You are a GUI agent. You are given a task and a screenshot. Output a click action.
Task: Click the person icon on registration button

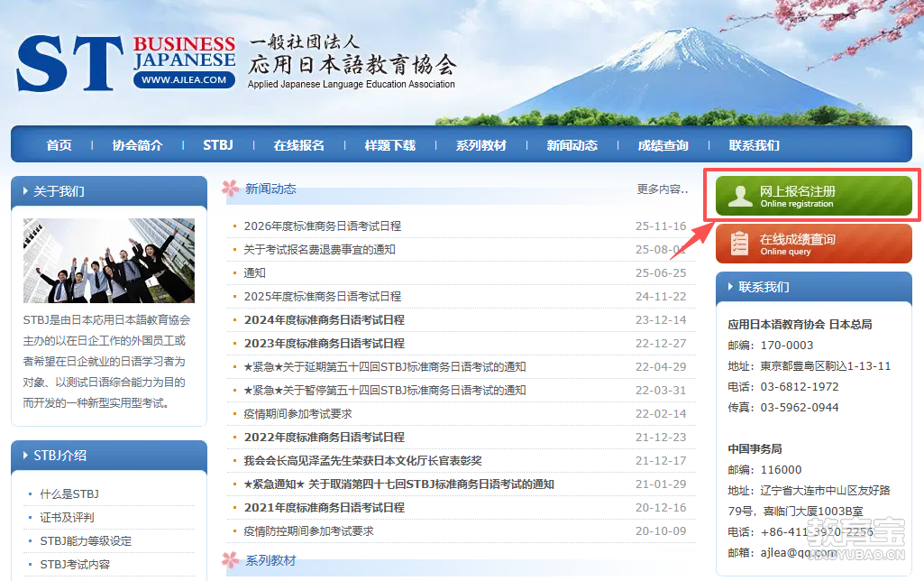pos(739,197)
